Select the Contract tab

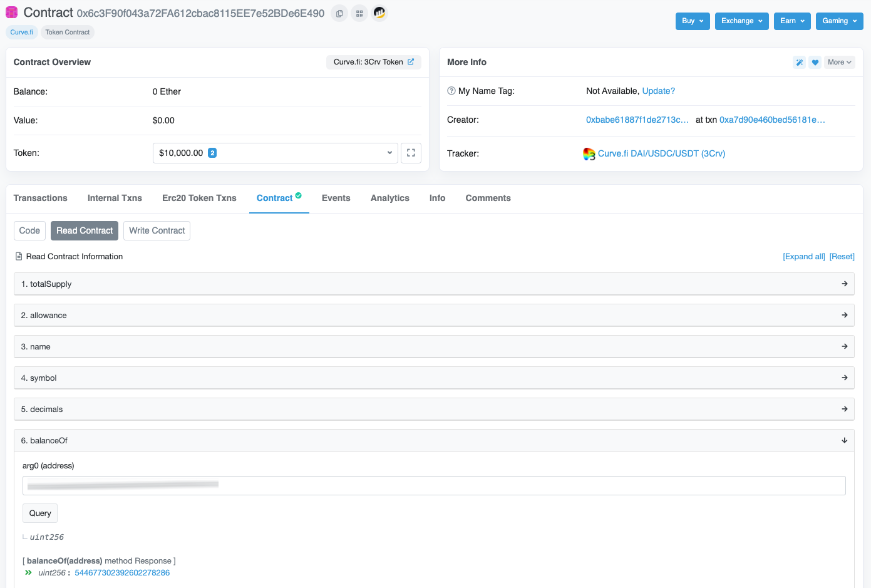(x=279, y=198)
